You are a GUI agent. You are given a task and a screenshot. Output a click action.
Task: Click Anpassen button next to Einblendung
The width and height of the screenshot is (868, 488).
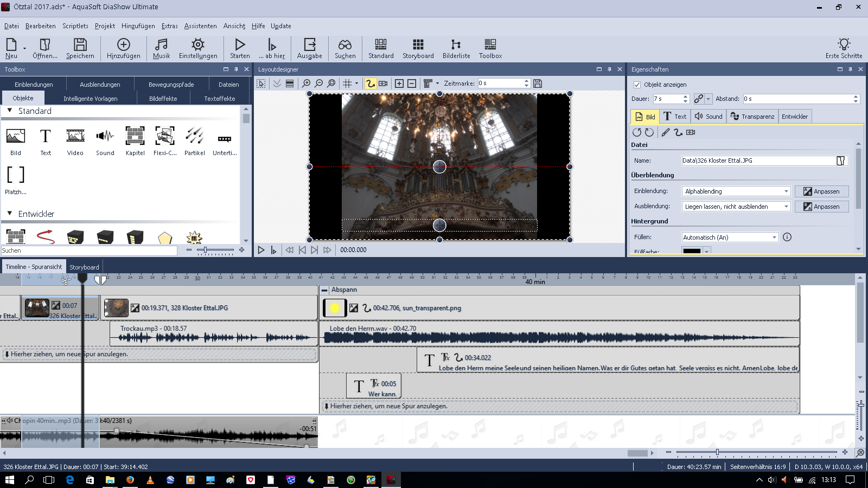point(821,191)
